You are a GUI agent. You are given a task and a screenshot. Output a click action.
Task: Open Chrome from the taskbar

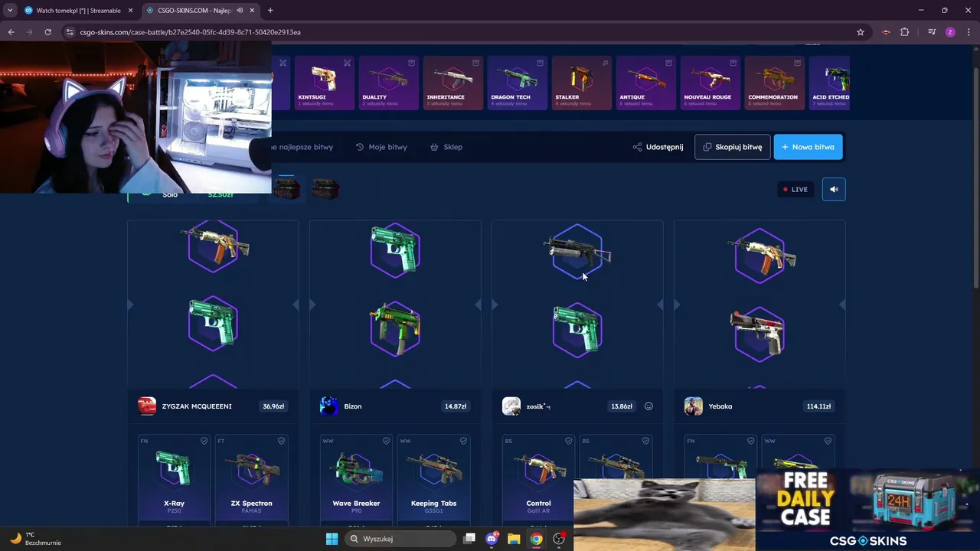point(536,539)
